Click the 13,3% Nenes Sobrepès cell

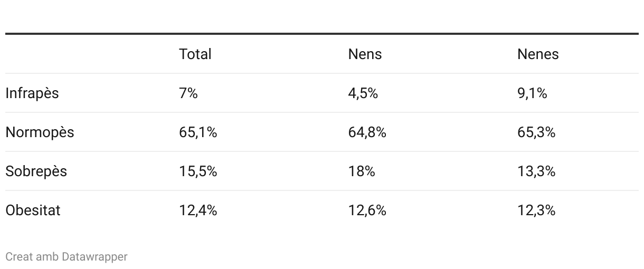pyautogui.click(x=536, y=171)
